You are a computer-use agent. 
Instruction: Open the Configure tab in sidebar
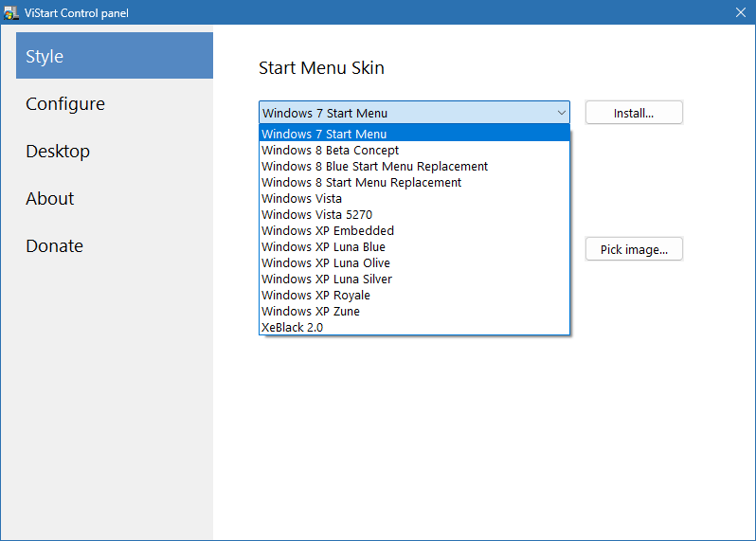point(65,103)
